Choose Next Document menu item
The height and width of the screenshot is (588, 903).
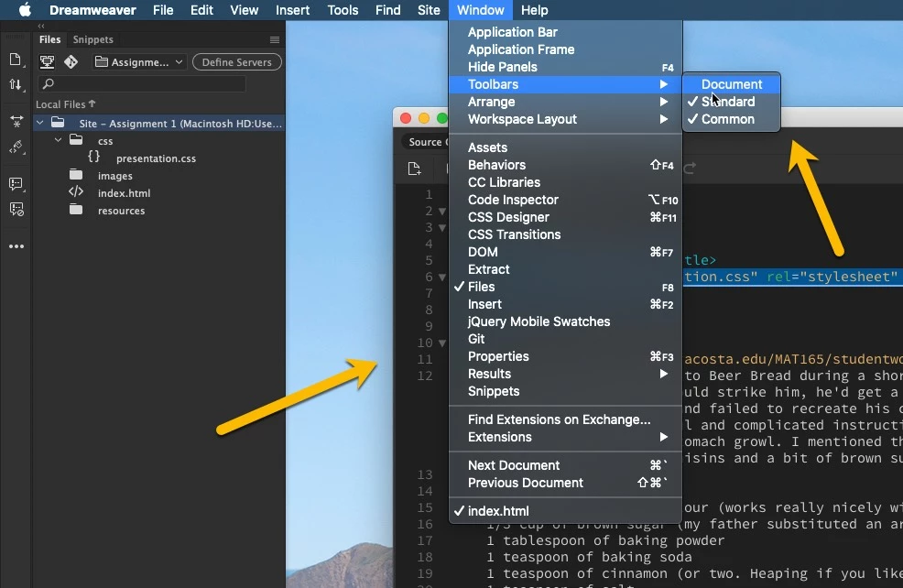(565, 465)
